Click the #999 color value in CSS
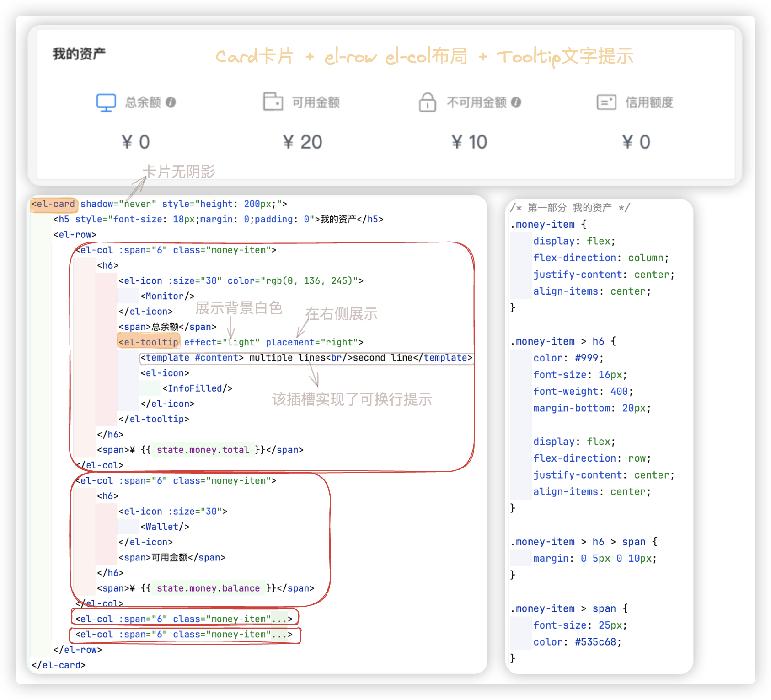Viewport: 771px width, 700px height. pyautogui.click(x=586, y=358)
